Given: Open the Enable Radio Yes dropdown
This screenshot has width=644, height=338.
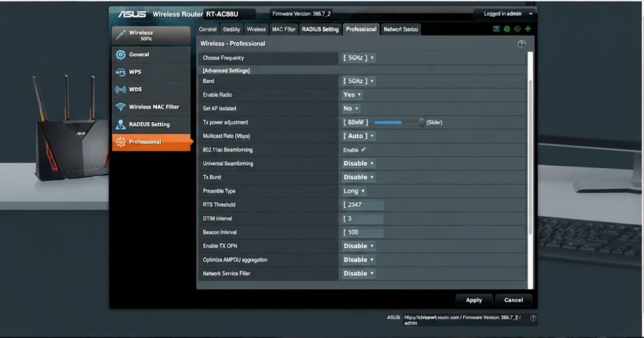Looking at the screenshot, I should click(x=352, y=95).
